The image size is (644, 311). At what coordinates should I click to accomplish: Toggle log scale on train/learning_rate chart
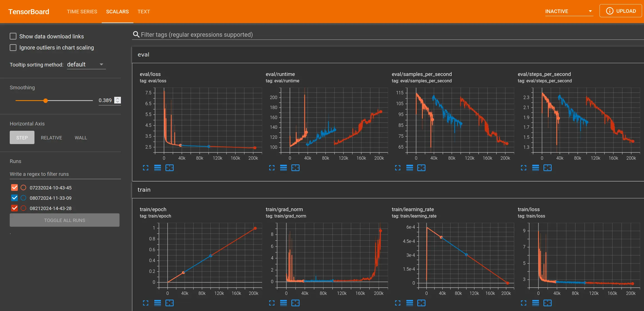click(x=410, y=303)
